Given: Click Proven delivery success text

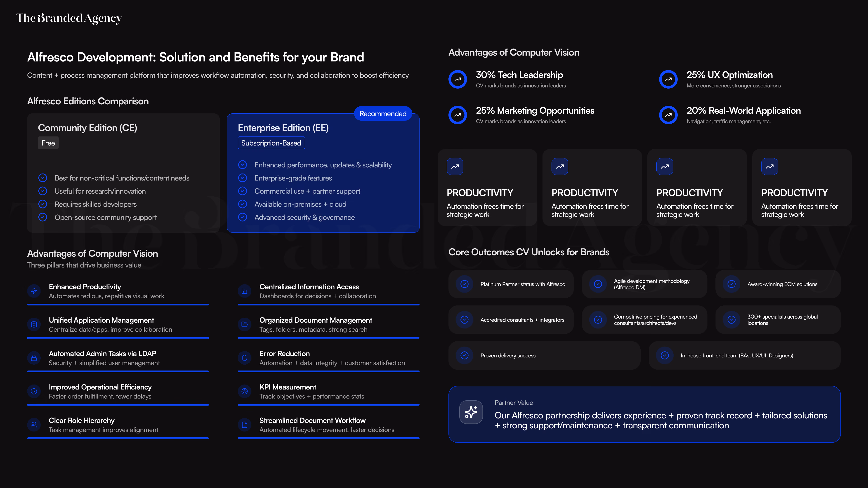Looking at the screenshot, I should click(x=508, y=356).
